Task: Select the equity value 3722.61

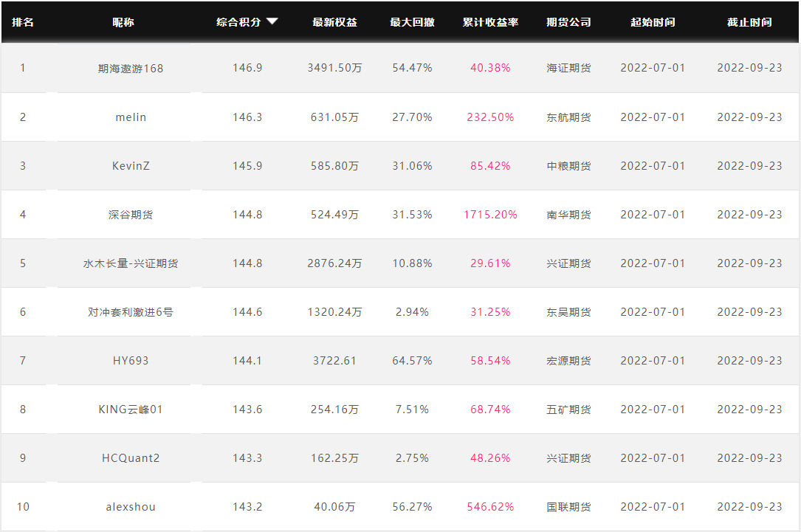Action: point(334,361)
